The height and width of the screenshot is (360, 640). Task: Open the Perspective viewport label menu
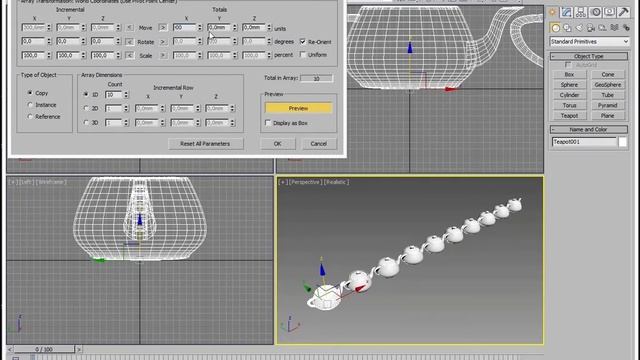[x=305, y=182]
